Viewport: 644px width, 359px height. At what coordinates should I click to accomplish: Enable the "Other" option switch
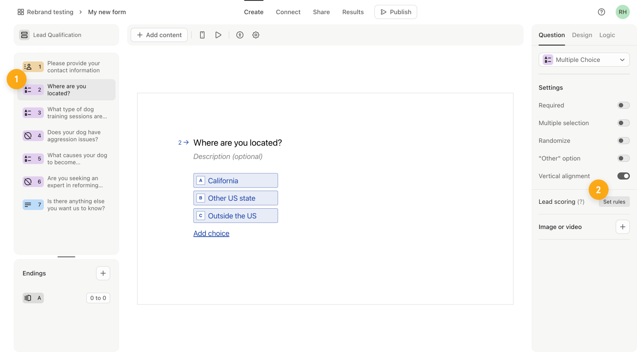tap(624, 158)
